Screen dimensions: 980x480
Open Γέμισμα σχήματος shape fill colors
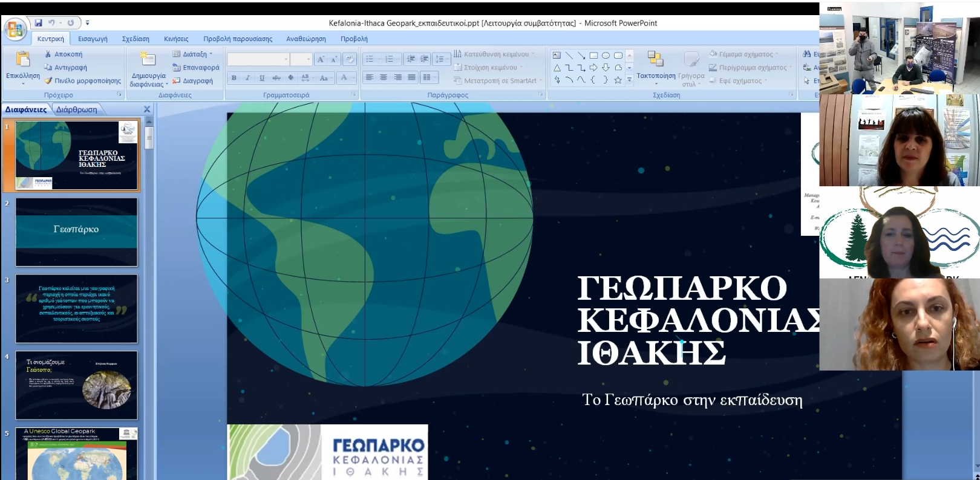[744, 54]
